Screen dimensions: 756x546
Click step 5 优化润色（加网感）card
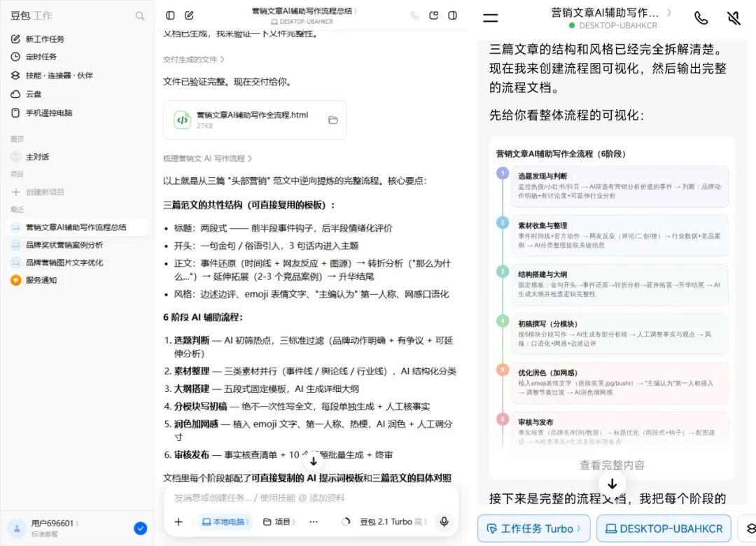(x=619, y=383)
